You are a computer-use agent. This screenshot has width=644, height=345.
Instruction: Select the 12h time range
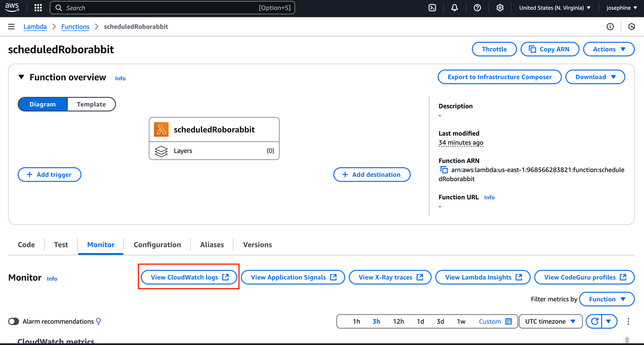click(398, 321)
